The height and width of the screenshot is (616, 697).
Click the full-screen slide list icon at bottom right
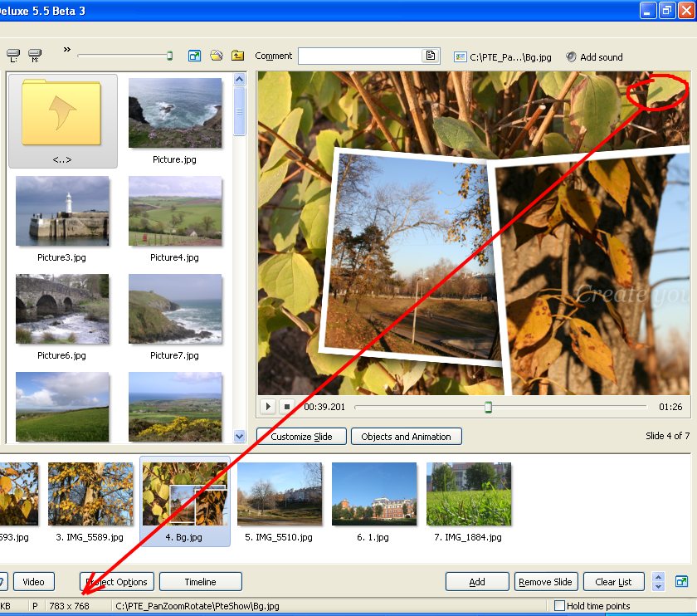681,581
